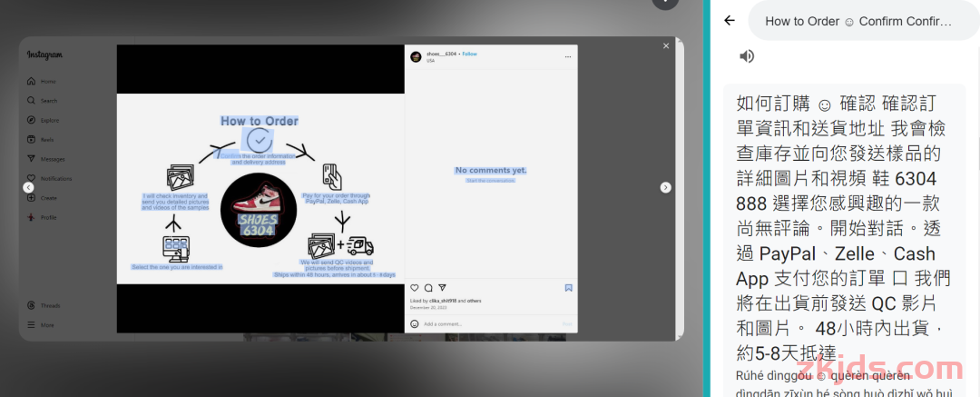Open Instagram Home from sidebar
980x397 pixels.
coord(41,82)
